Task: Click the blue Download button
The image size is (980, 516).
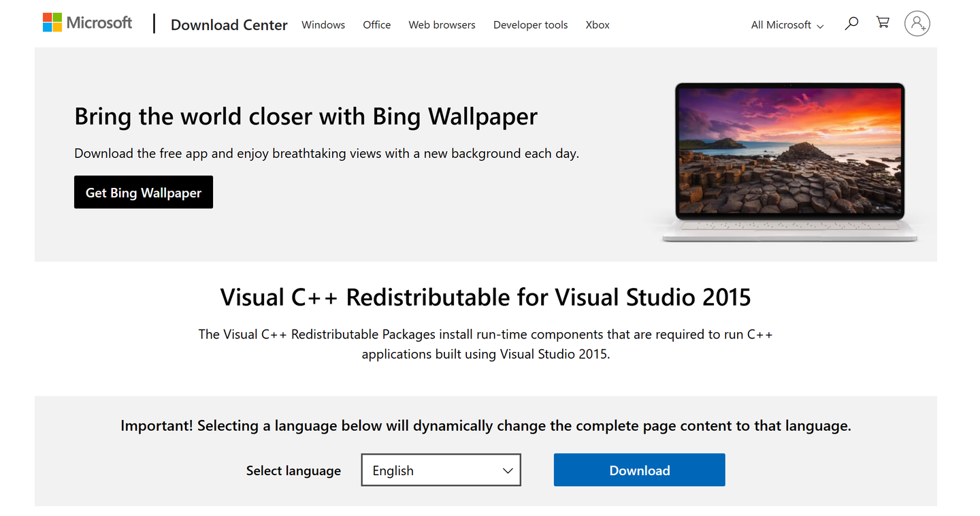Action: [x=640, y=470]
